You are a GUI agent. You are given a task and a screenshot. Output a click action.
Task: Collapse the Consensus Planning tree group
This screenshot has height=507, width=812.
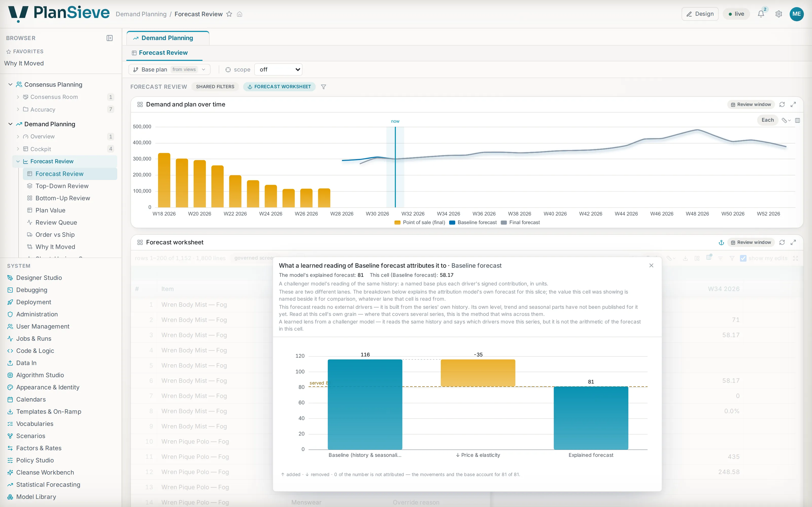tap(10, 84)
